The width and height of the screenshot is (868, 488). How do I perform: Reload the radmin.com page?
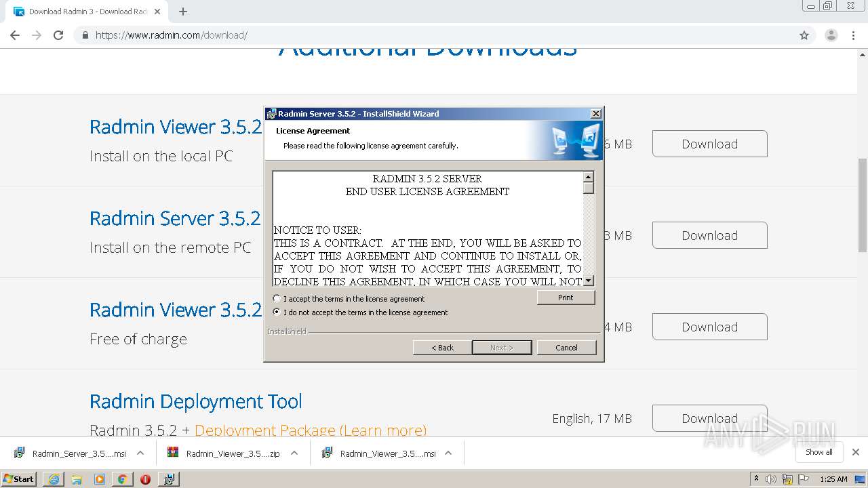click(58, 35)
